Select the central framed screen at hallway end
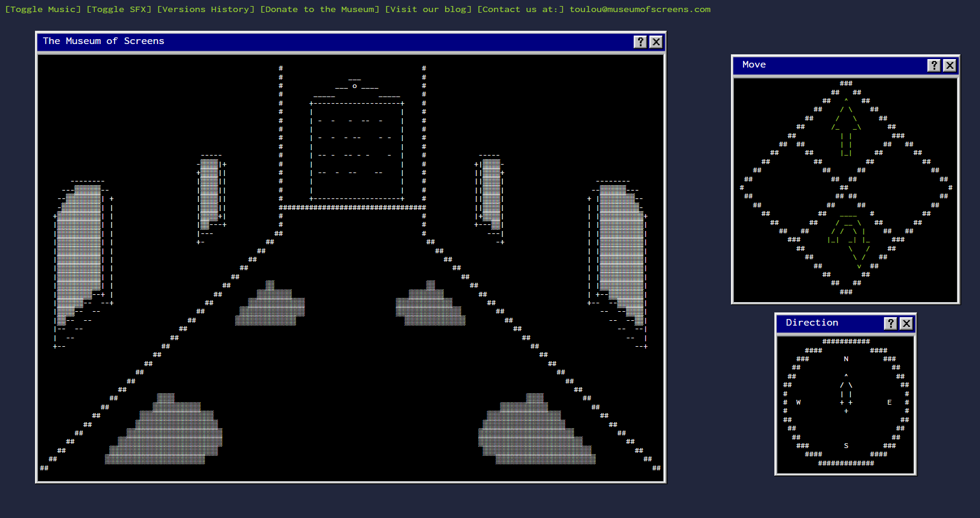Screen dimensions: 980x518 click(x=356, y=151)
